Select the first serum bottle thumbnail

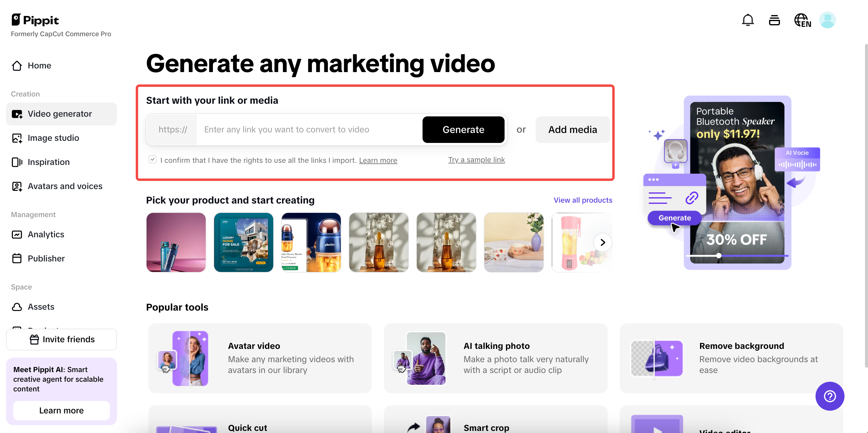pyautogui.click(x=379, y=242)
